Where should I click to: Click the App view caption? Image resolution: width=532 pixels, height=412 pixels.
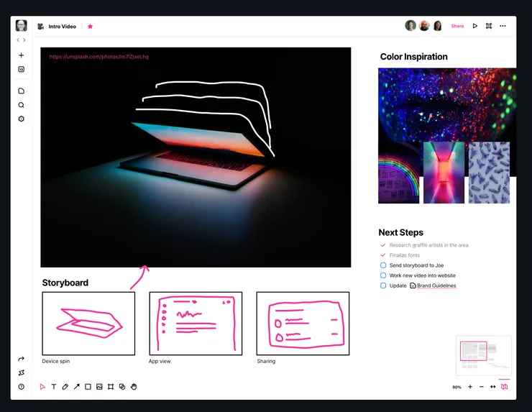pos(160,361)
